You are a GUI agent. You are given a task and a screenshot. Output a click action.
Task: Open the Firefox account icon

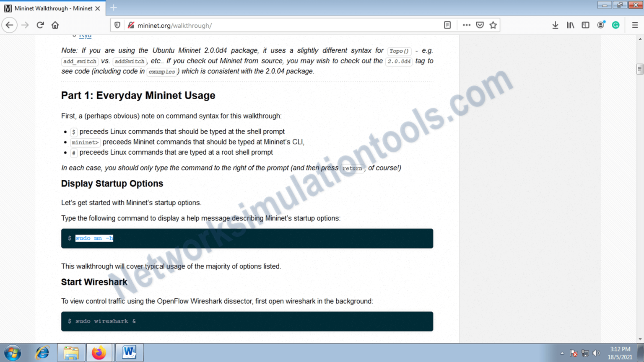600,25
